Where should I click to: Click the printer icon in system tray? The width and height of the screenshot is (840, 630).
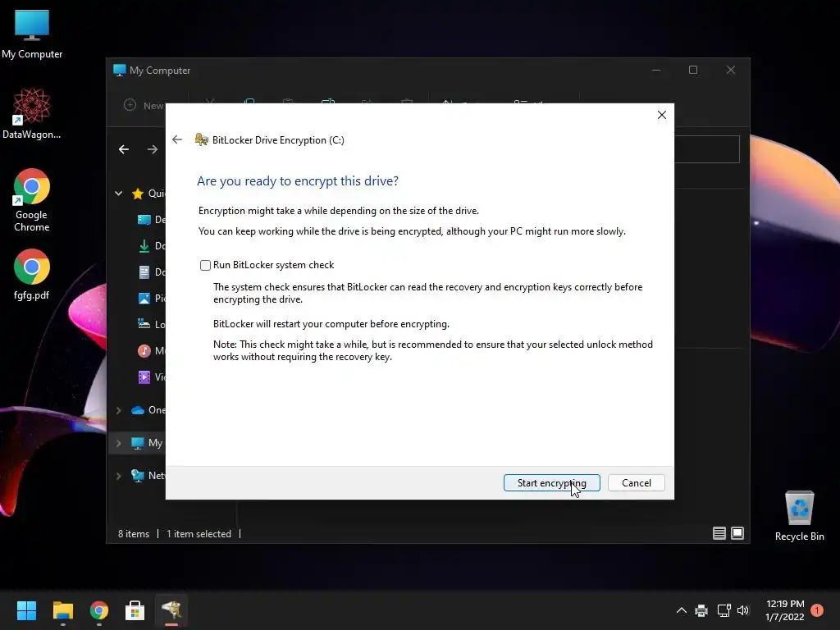[x=701, y=610]
